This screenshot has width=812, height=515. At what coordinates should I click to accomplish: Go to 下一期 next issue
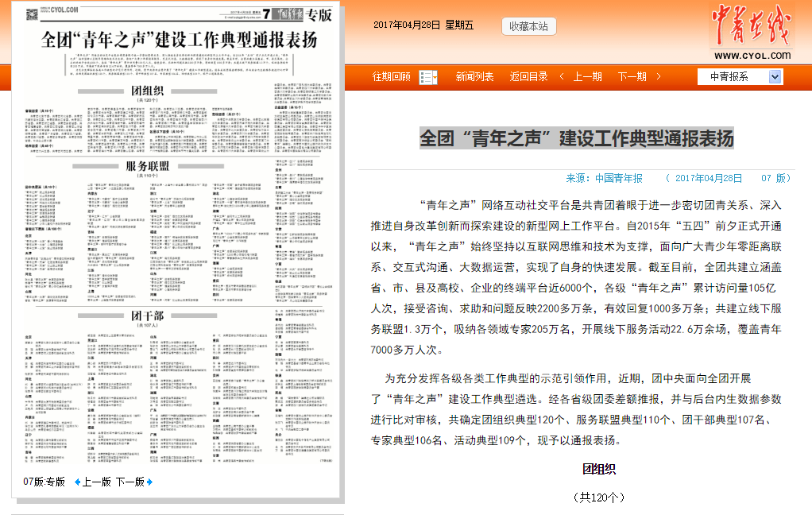[x=632, y=77]
